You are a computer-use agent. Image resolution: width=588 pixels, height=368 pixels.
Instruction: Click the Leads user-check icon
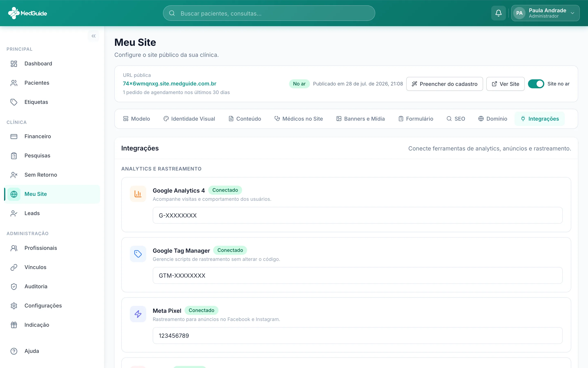(x=14, y=213)
